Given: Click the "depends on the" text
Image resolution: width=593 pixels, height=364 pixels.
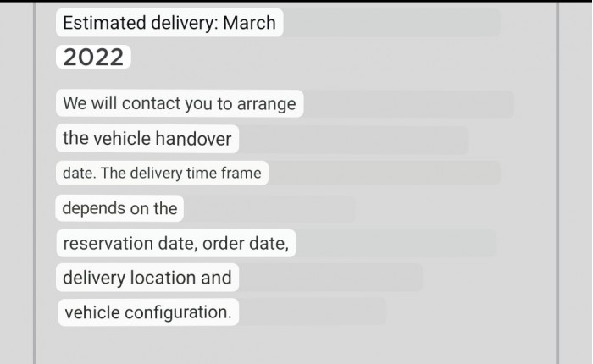Looking at the screenshot, I should click(119, 208).
